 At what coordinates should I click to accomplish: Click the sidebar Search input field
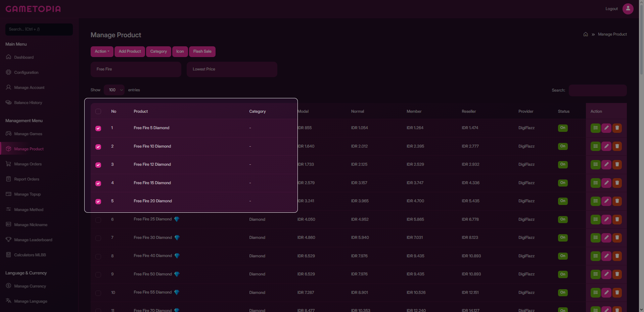[x=39, y=29]
